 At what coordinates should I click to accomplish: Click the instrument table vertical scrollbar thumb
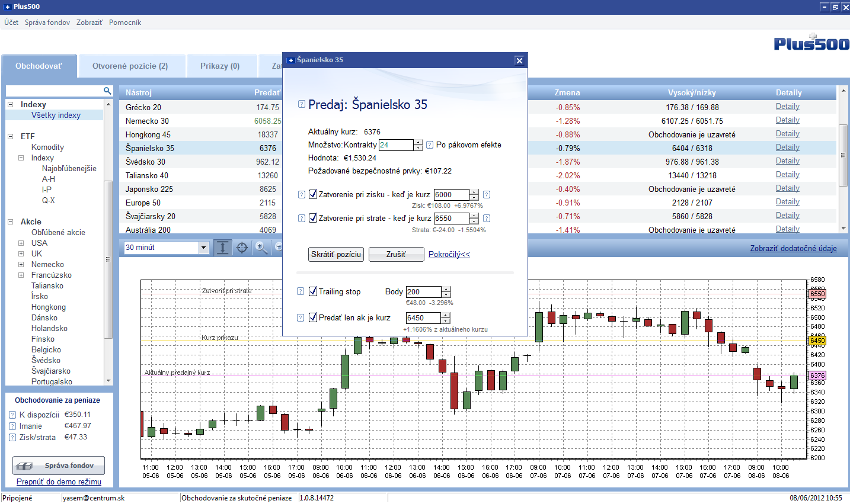843,155
